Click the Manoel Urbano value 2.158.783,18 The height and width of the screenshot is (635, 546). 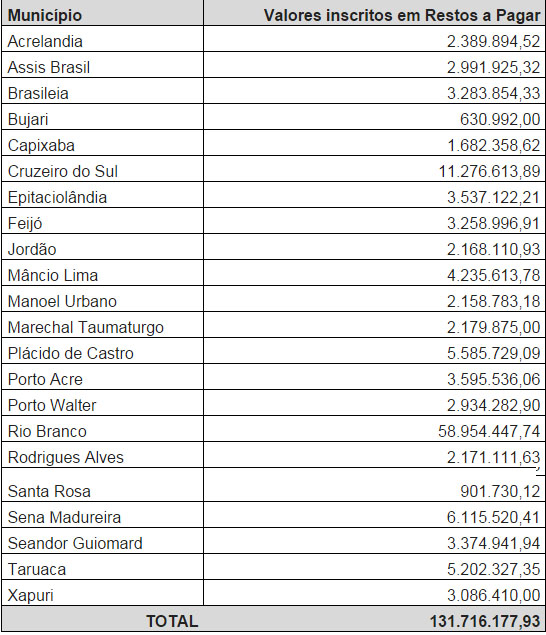coord(493,301)
